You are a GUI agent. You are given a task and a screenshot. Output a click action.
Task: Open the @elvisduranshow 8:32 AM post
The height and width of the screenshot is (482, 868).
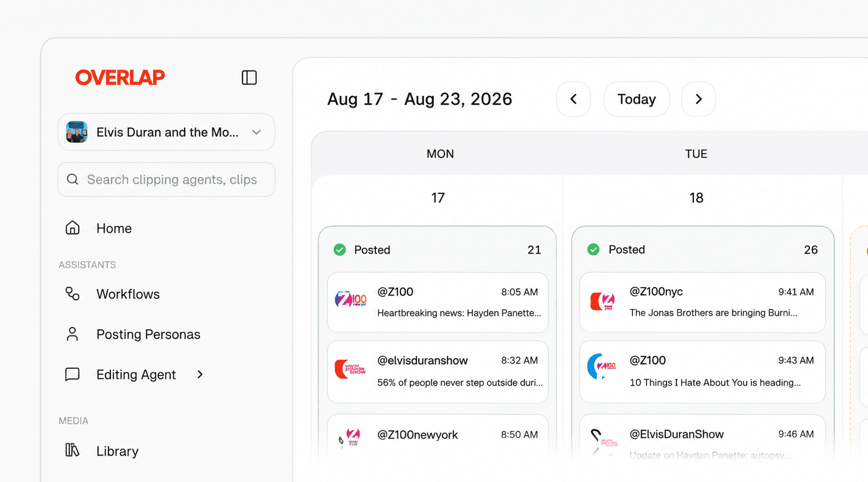click(x=437, y=372)
